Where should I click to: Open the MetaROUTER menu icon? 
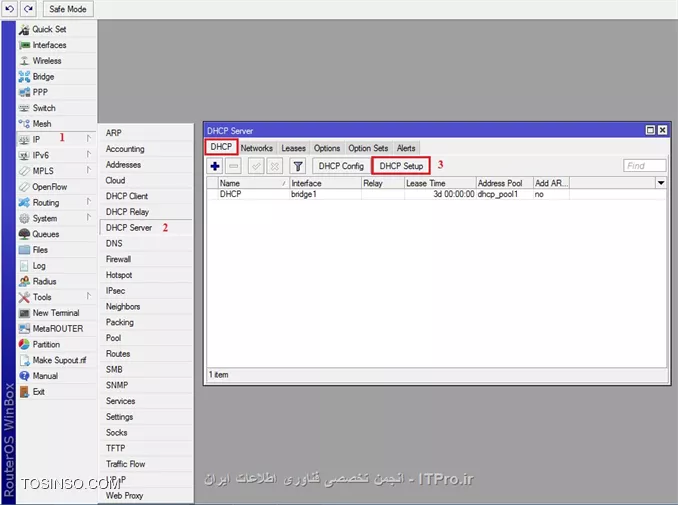[25, 329]
